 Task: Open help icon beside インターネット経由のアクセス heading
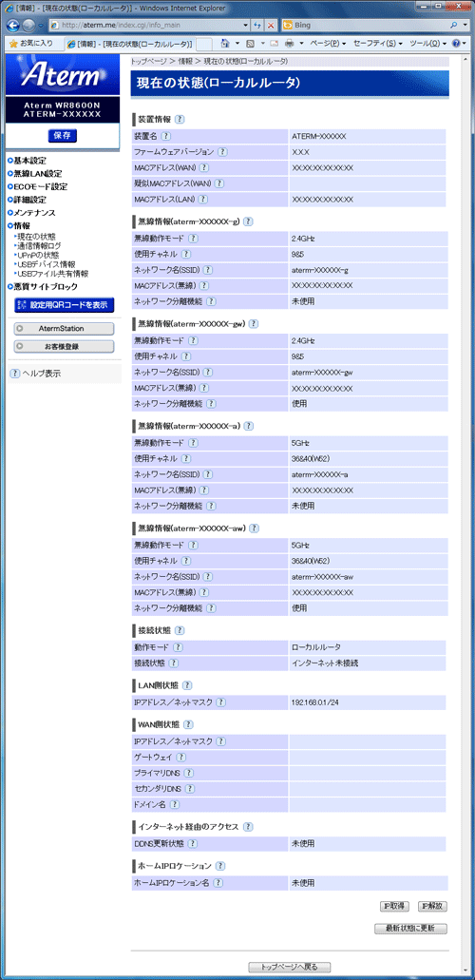(248, 827)
